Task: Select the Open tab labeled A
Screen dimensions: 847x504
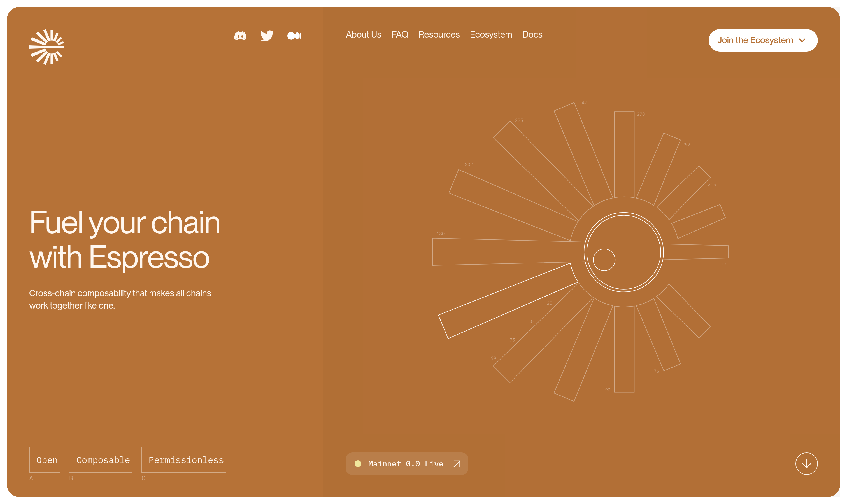Action: [45, 460]
